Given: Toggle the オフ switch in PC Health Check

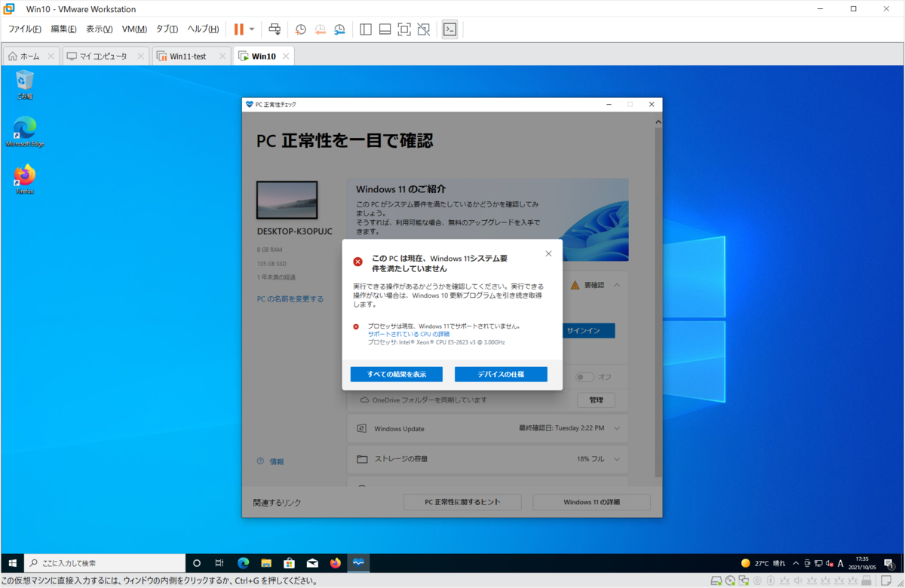Looking at the screenshot, I should [584, 377].
